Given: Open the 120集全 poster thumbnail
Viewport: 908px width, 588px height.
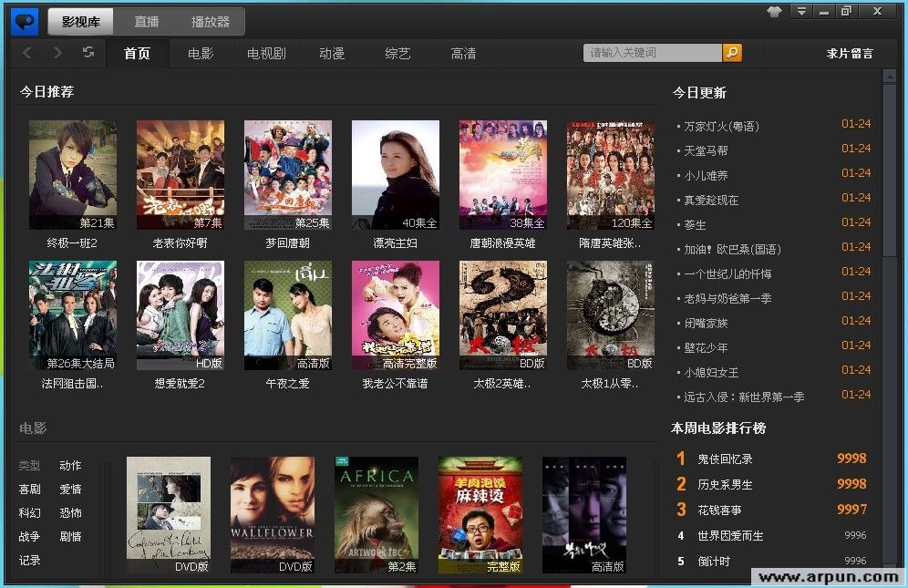Looking at the screenshot, I should pos(611,175).
